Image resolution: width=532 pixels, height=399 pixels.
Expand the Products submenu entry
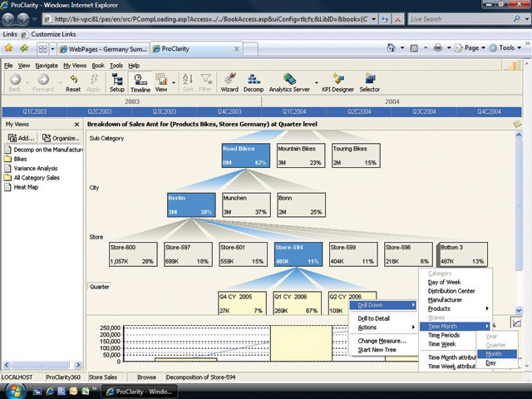(439, 308)
